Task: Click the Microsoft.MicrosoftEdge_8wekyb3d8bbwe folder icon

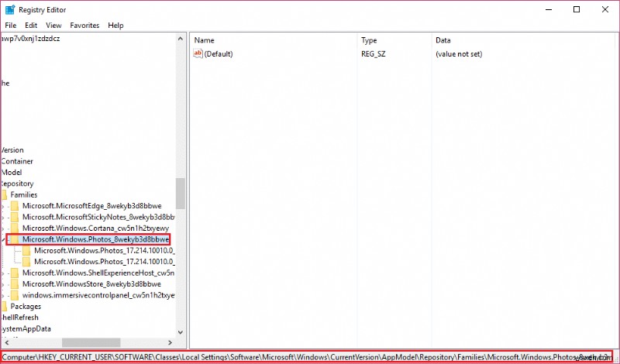Action: [15, 206]
